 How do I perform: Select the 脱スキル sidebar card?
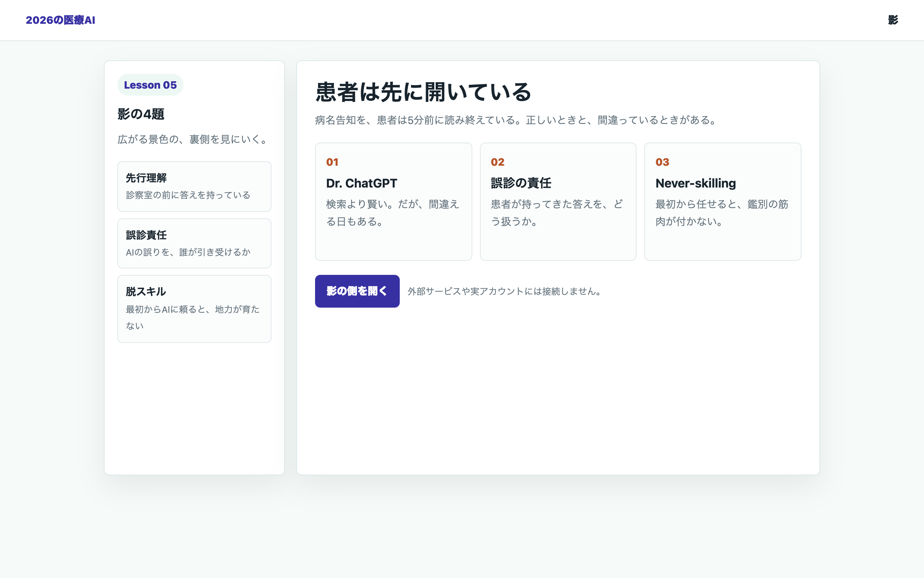coord(194,309)
